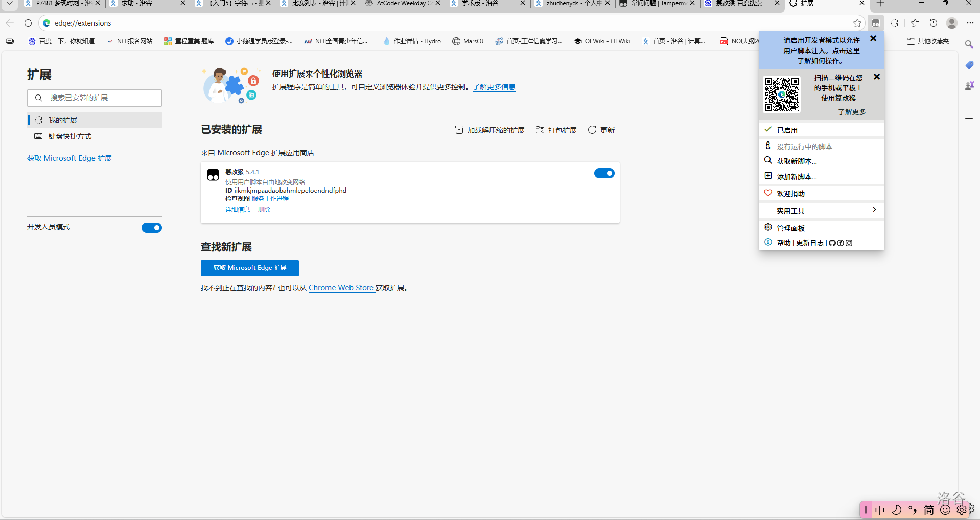Open the Tampermonkey GitHub icon link
Viewport: 980px width, 520px height.
[x=832, y=243]
